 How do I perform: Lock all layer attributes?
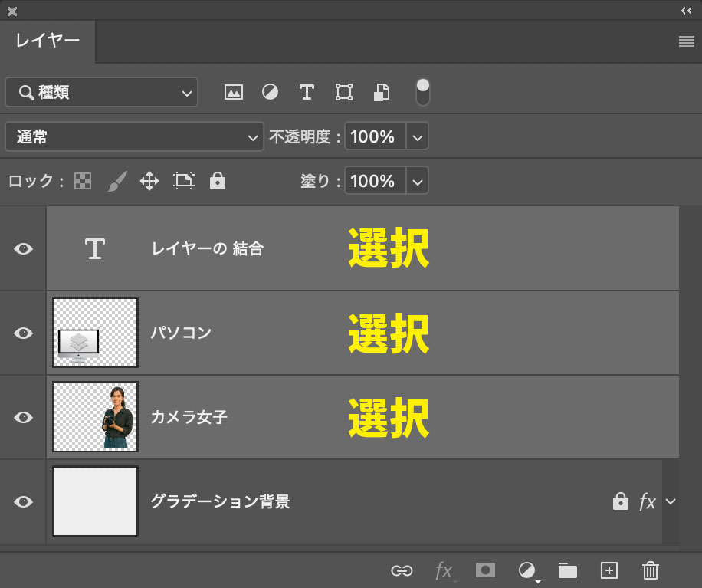click(x=218, y=181)
